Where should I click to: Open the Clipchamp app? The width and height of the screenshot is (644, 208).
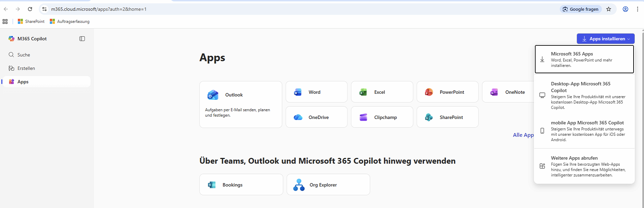pyautogui.click(x=382, y=117)
